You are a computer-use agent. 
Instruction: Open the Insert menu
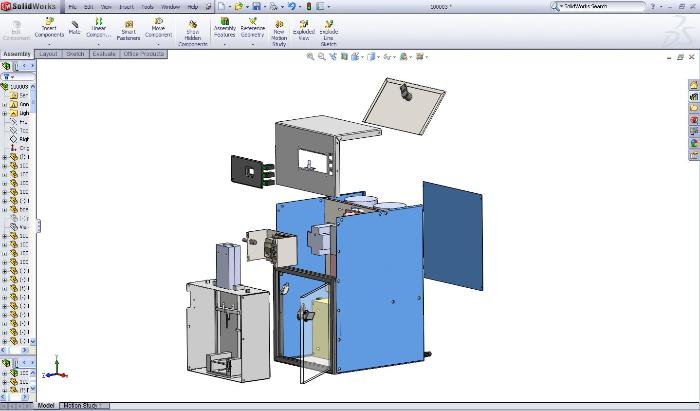(x=126, y=7)
